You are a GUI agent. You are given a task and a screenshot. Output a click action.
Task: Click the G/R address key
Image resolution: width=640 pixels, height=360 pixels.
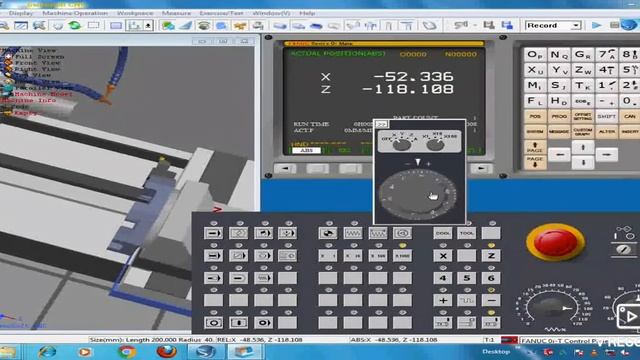coord(582,55)
